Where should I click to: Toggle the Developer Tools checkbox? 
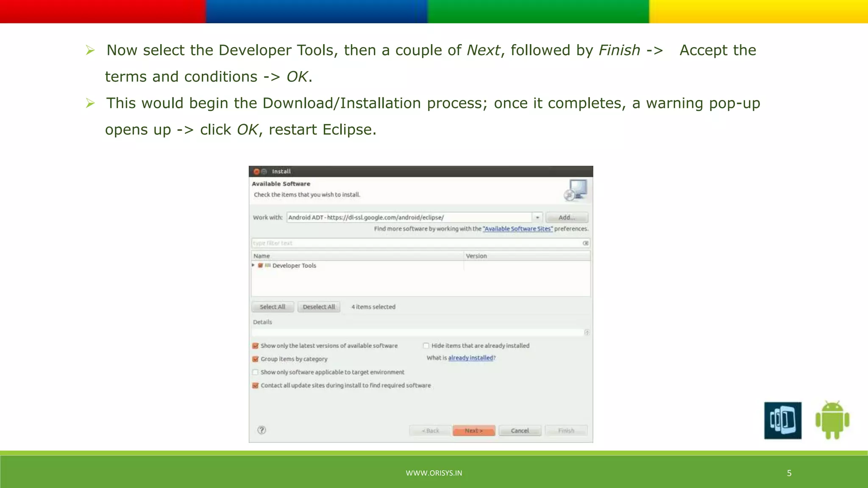(260, 266)
